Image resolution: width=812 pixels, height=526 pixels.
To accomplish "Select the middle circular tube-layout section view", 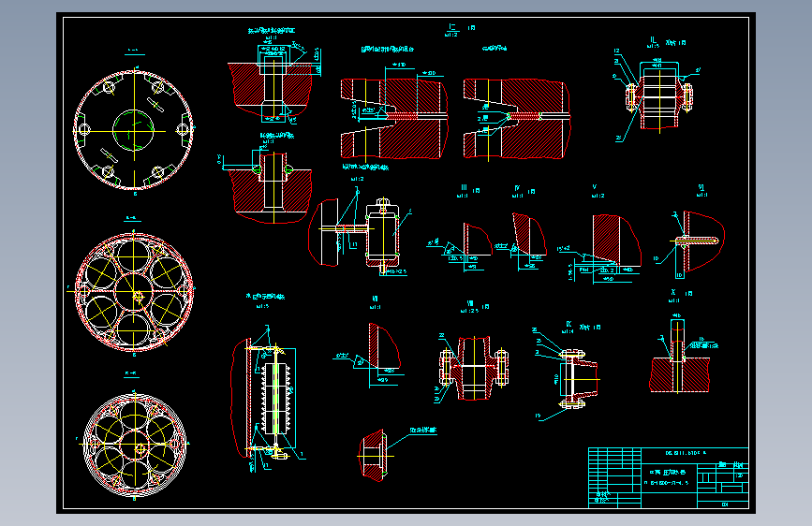I will [x=134, y=291].
